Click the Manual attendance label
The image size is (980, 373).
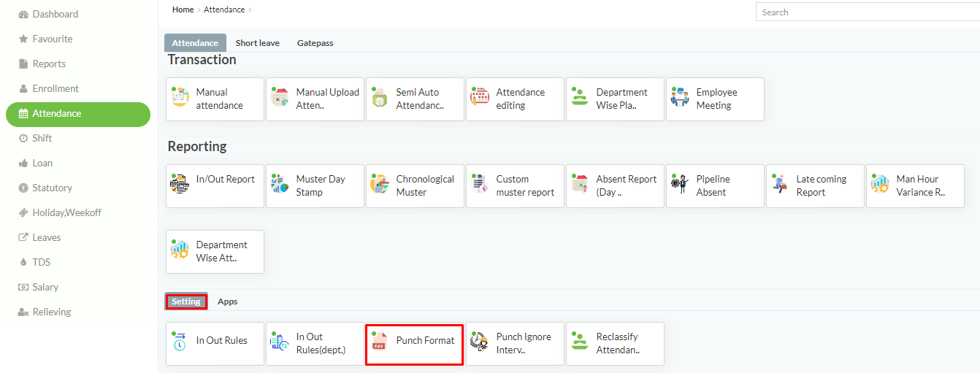point(220,99)
